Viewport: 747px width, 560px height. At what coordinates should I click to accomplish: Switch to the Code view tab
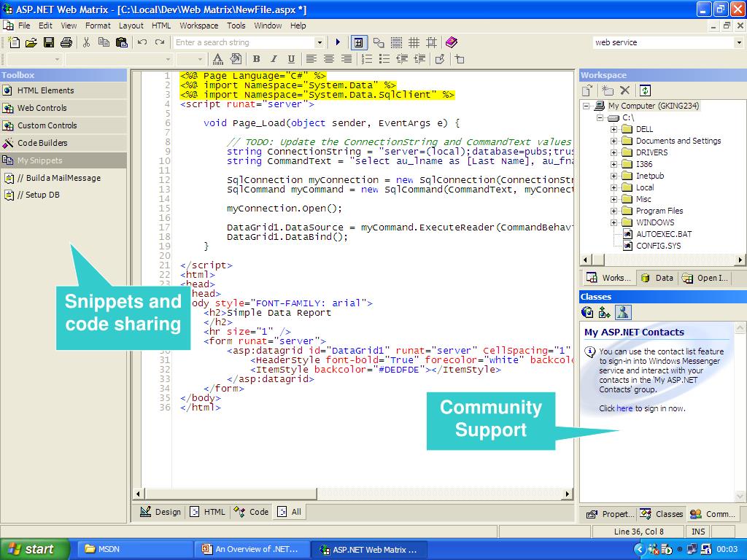pyautogui.click(x=252, y=512)
